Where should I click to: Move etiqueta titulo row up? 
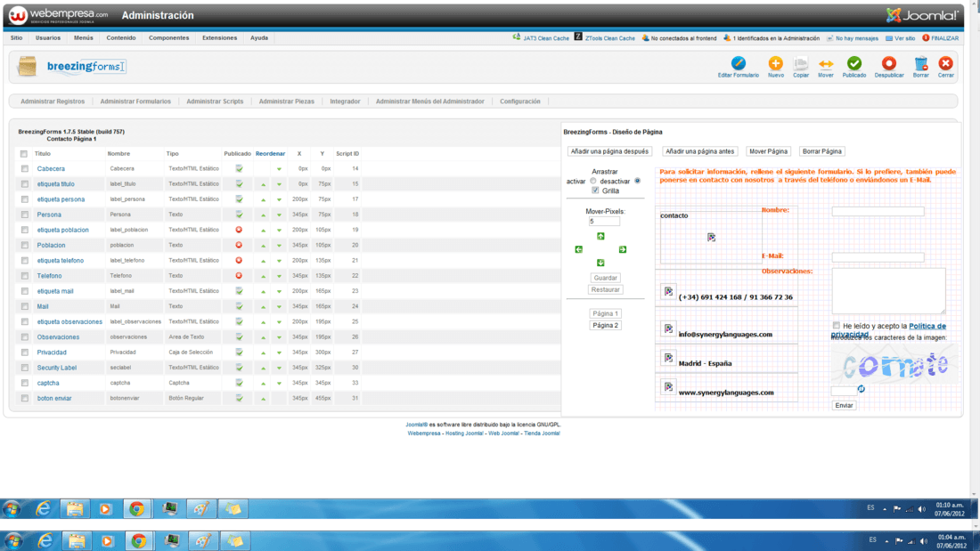(x=263, y=184)
